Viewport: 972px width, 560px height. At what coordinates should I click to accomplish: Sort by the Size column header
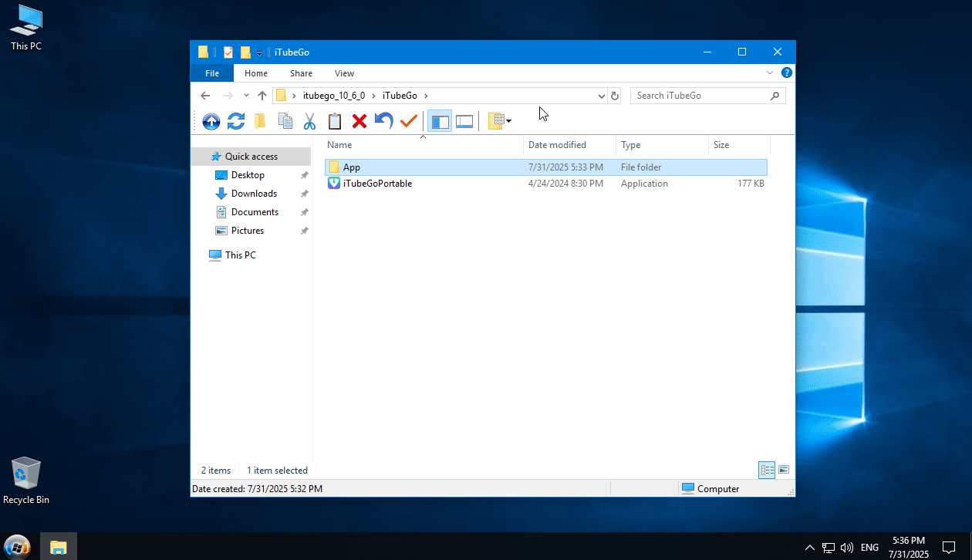[x=739, y=145]
